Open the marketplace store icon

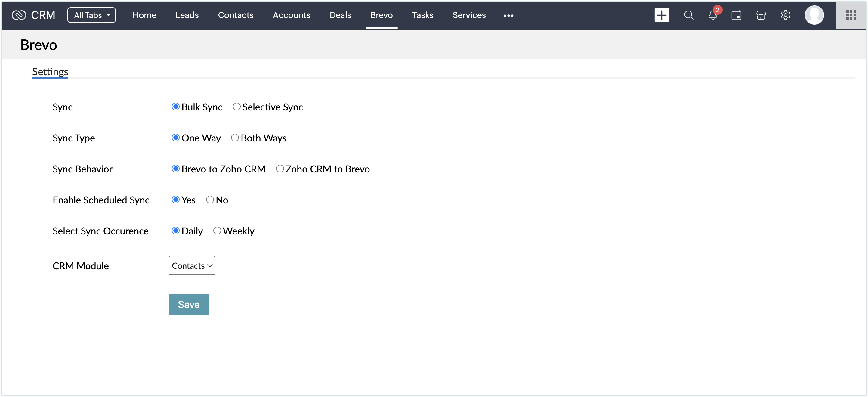pyautogui.click(x=761, y=15)
